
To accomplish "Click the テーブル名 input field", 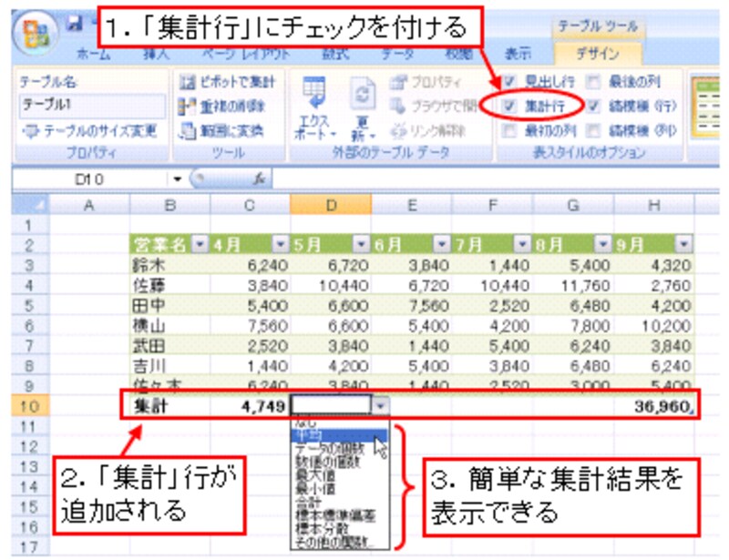I will coord(91,104).
